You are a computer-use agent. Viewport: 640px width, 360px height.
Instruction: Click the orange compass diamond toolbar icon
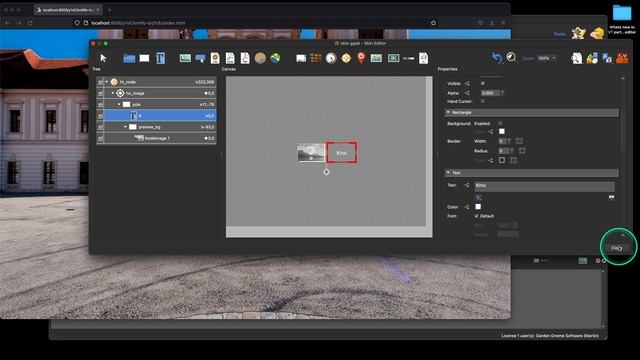point(346,58)
